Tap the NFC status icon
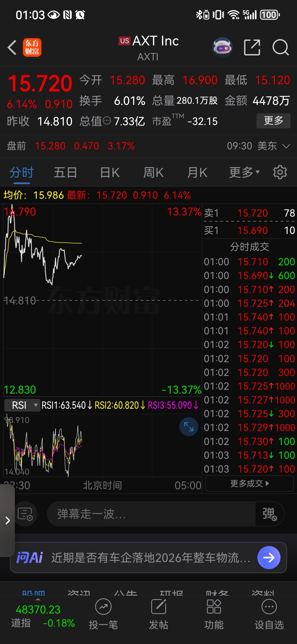This screenshot has height=644, width=297. 67,15
